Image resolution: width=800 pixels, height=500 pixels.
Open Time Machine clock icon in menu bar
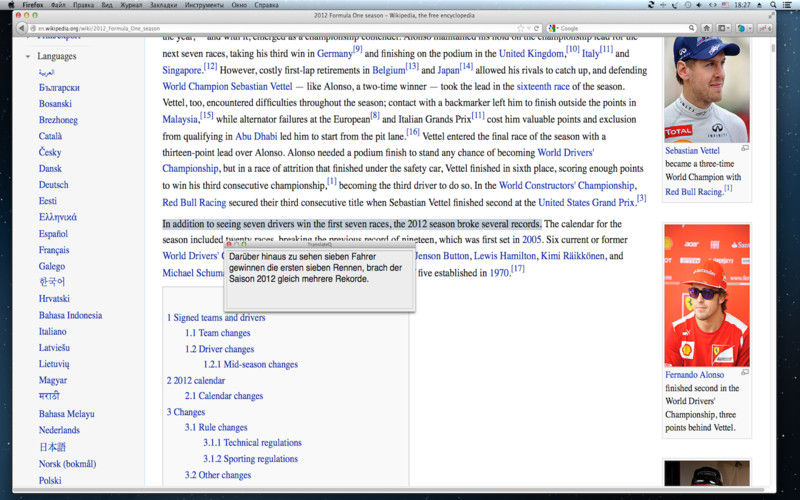[688, 5]
